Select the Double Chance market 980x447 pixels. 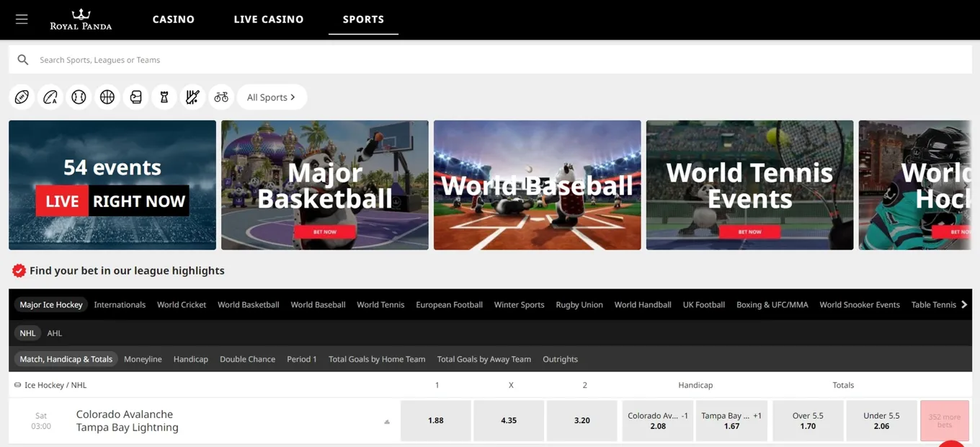[x=247, y=359]
